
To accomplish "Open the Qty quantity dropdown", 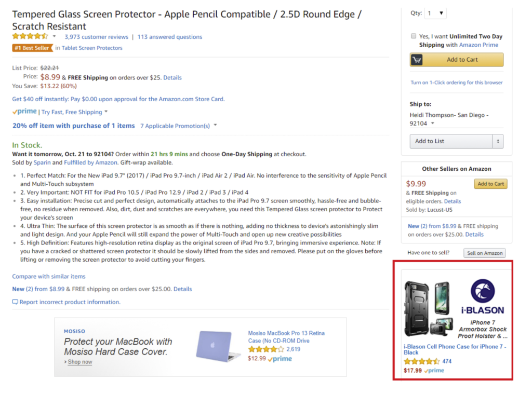I will 435,13.
